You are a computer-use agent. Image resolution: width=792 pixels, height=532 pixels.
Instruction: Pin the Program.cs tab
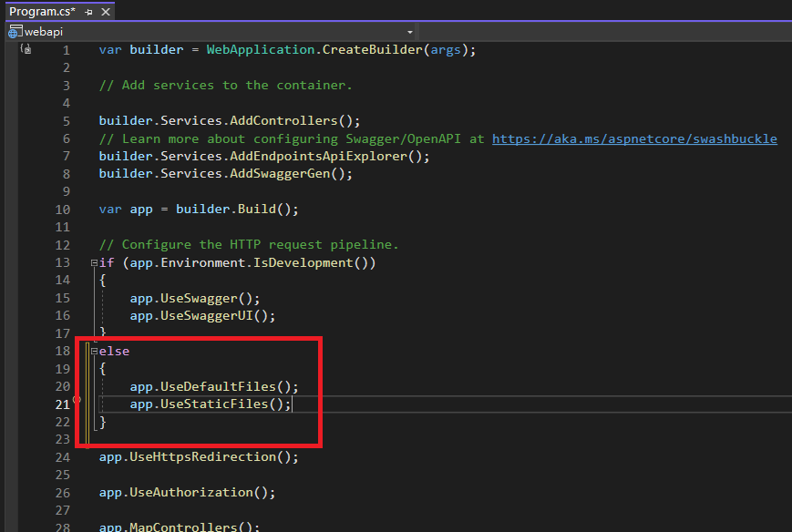pyautogui.click(x=88, y=12)
